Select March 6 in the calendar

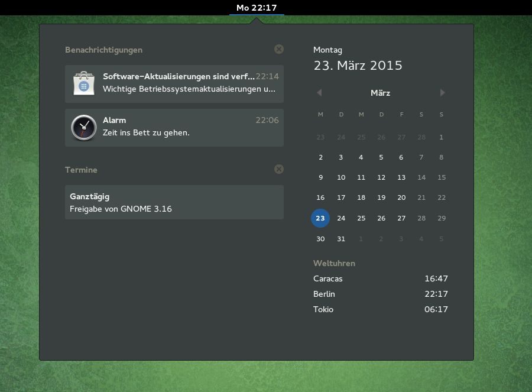pyautogui.click(x=401, y=157)
